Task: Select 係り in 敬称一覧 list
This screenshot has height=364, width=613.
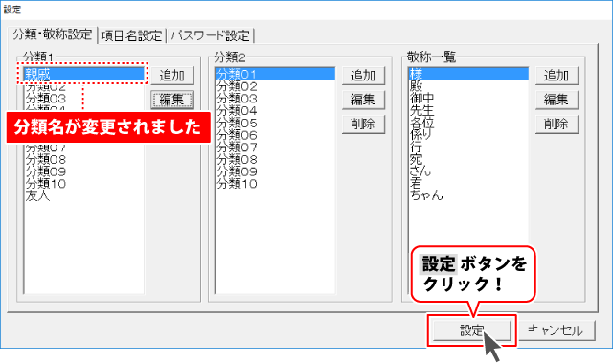Action: click(468, 135)
